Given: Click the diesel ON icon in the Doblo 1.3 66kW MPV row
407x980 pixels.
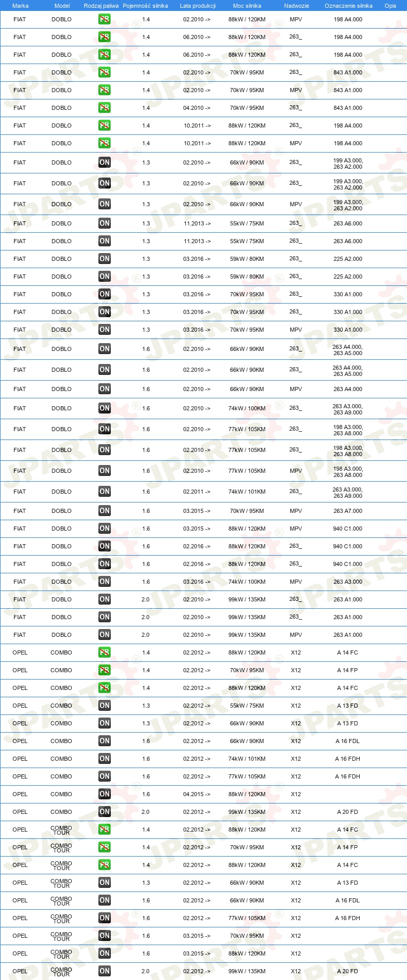Looking at the screenshot, I should 105,204.
